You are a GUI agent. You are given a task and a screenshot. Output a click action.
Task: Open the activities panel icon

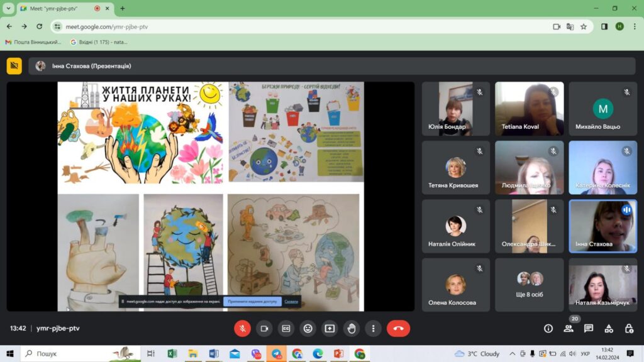coord(609,328)
